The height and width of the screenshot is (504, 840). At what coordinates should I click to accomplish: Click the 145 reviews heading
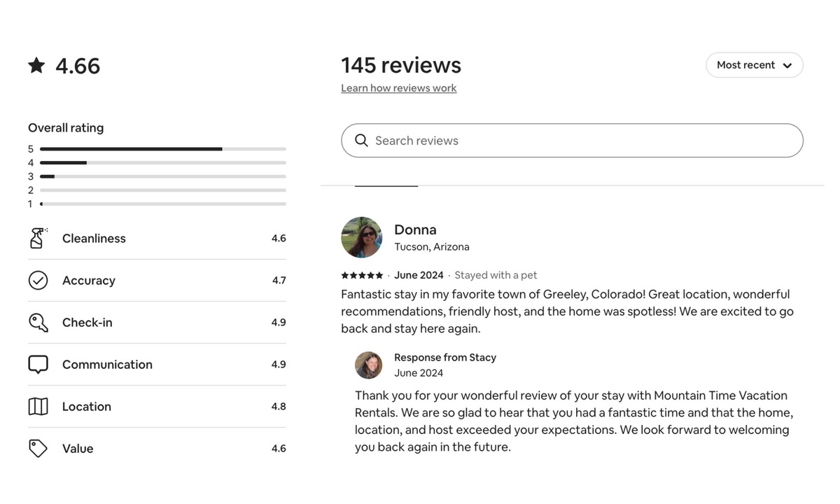[401, 65]
